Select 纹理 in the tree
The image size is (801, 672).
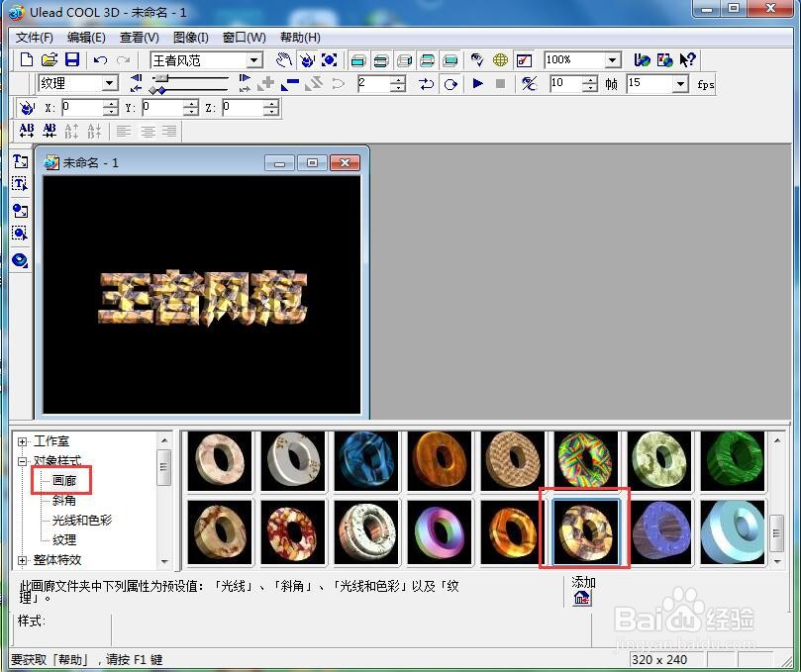(x=64, y=539)
